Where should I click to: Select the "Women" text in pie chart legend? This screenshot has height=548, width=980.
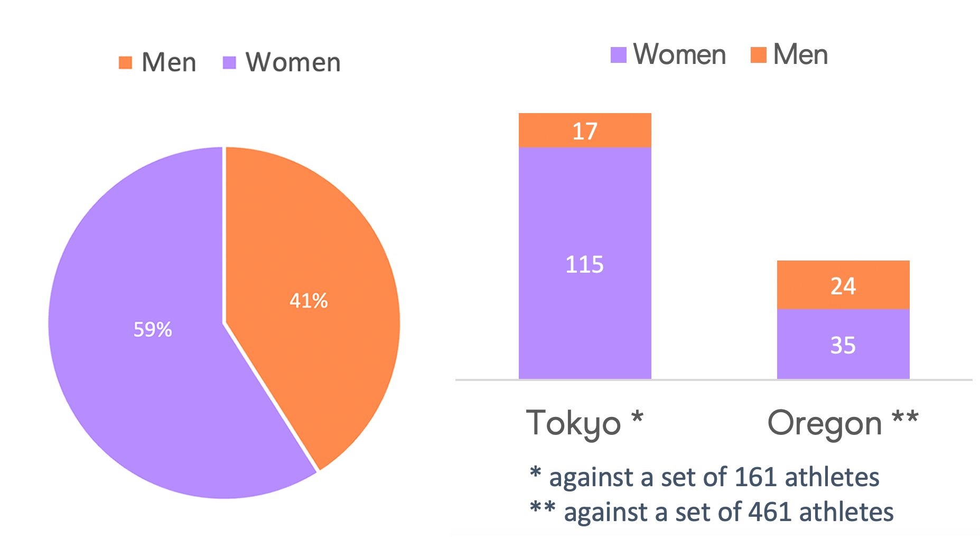click(x=293, y=62)
